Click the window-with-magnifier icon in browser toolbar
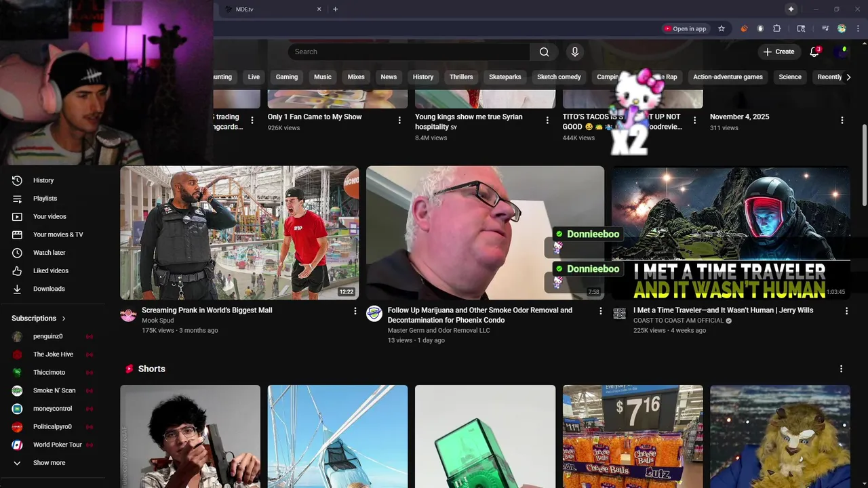Screen dimensions: 868x488 click(801, 28)
